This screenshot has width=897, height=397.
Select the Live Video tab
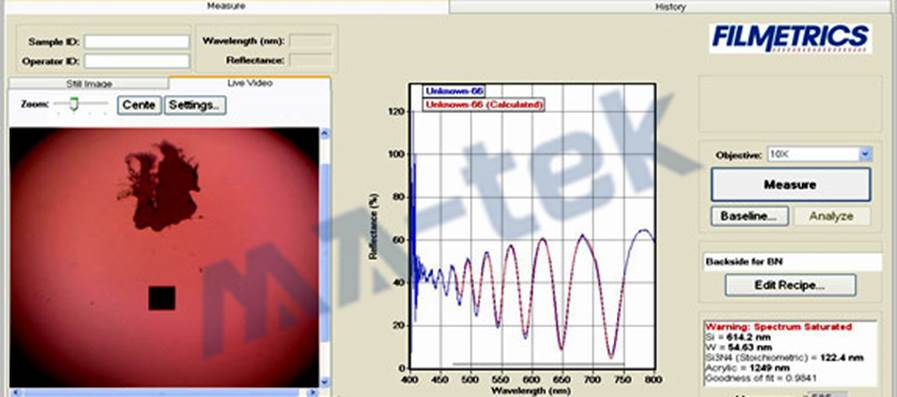249,83
